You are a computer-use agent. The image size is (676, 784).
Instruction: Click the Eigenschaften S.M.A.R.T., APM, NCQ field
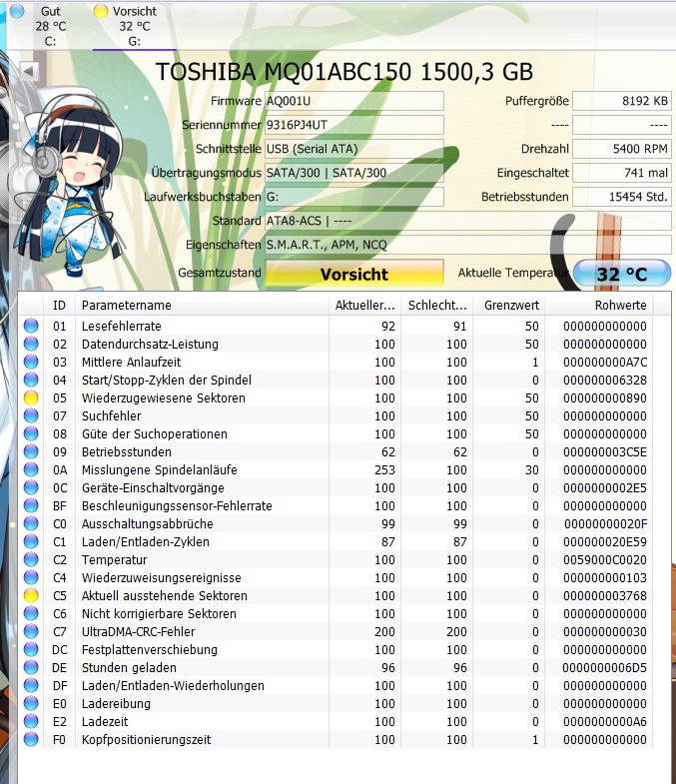tap(467, 245)
